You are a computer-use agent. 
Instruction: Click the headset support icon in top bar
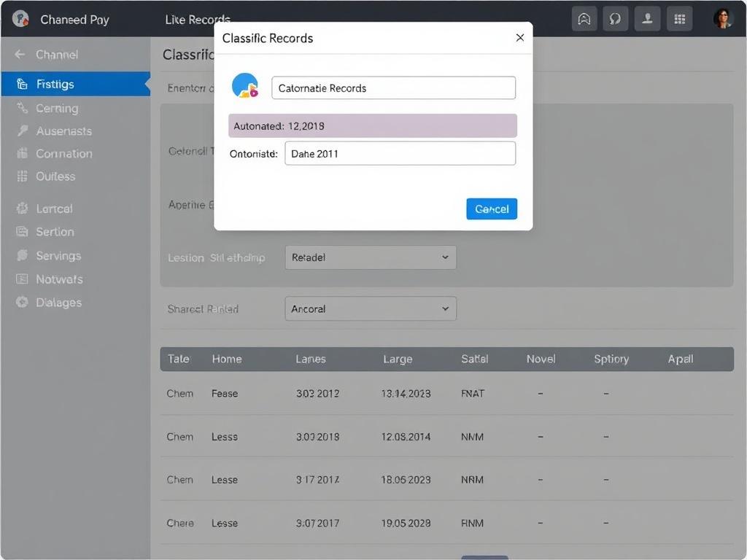pos(615,19)
